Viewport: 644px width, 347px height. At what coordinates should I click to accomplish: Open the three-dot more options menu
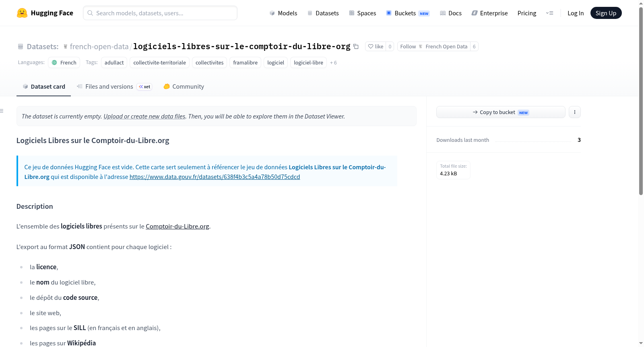575,112
